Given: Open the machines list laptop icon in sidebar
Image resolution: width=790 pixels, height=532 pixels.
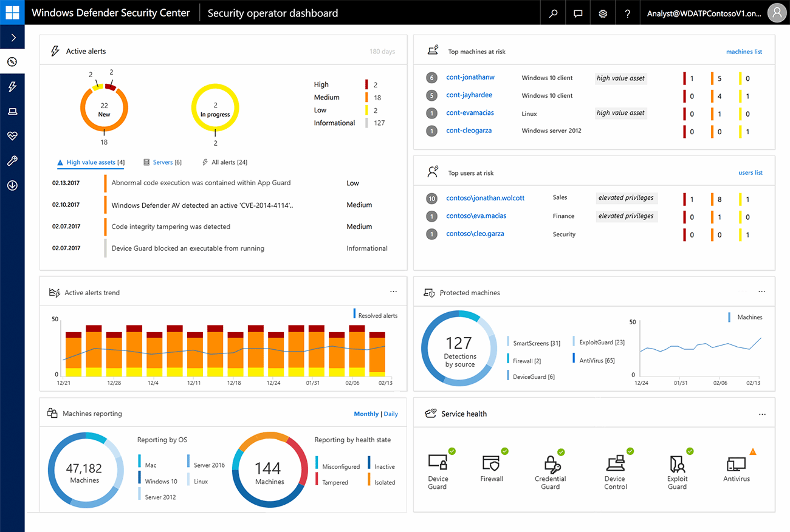Looking at the screenshot, I should 12,111.
